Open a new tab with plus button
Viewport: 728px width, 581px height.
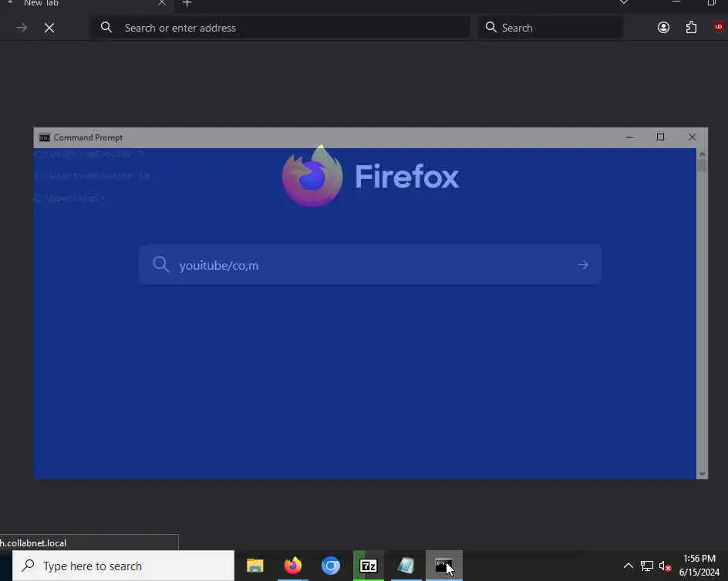(187, 4)
